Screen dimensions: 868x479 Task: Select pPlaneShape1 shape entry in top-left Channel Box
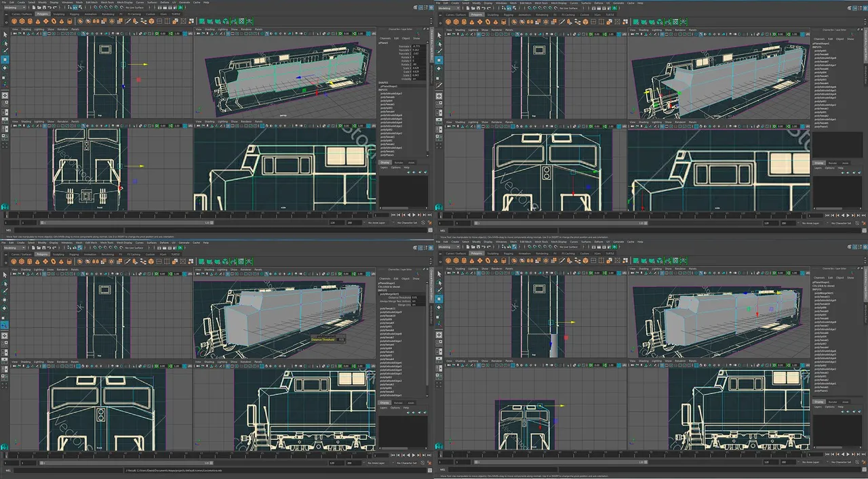pos(389,86)
